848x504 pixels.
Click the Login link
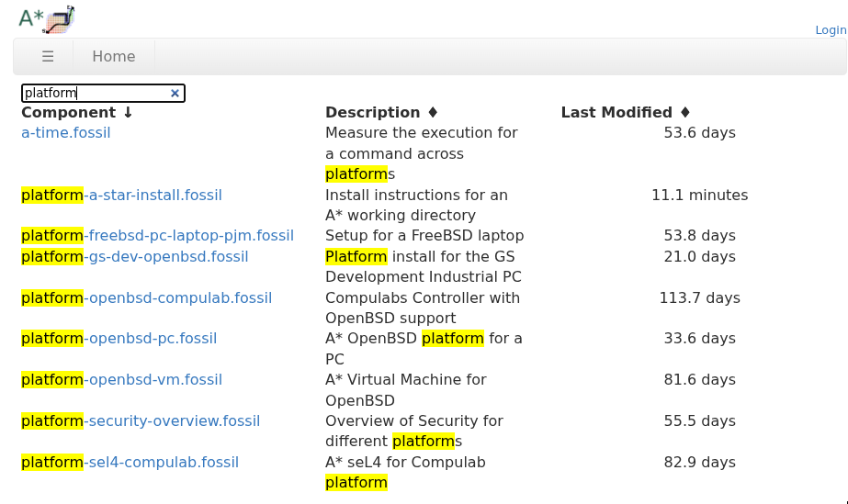click(x=830, y=30)
